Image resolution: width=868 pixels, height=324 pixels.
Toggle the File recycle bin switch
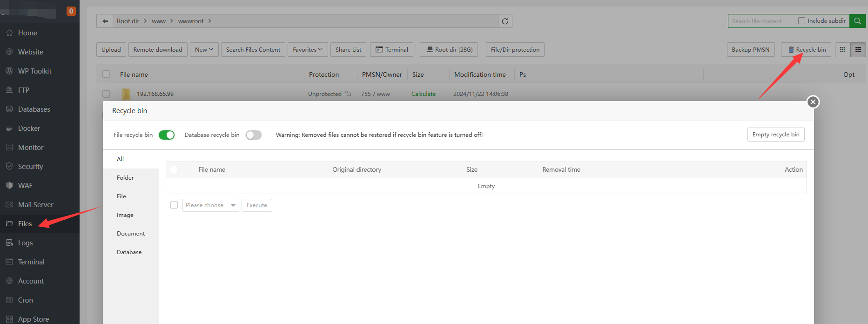point(167,135)
